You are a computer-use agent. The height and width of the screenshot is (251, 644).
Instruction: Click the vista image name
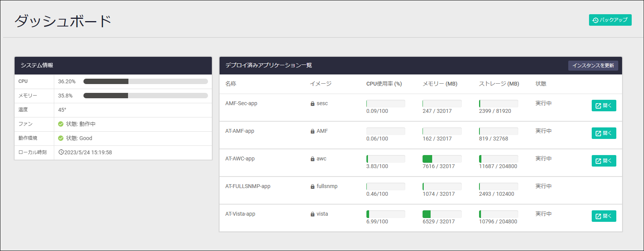[x=322, y=214]
